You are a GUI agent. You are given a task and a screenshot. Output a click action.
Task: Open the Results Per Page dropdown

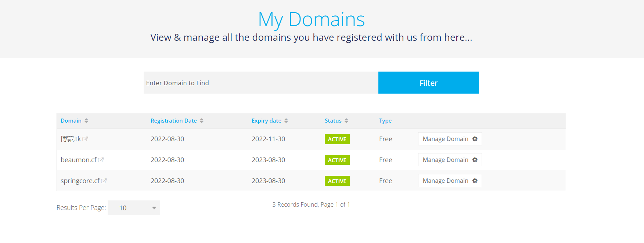134,208
